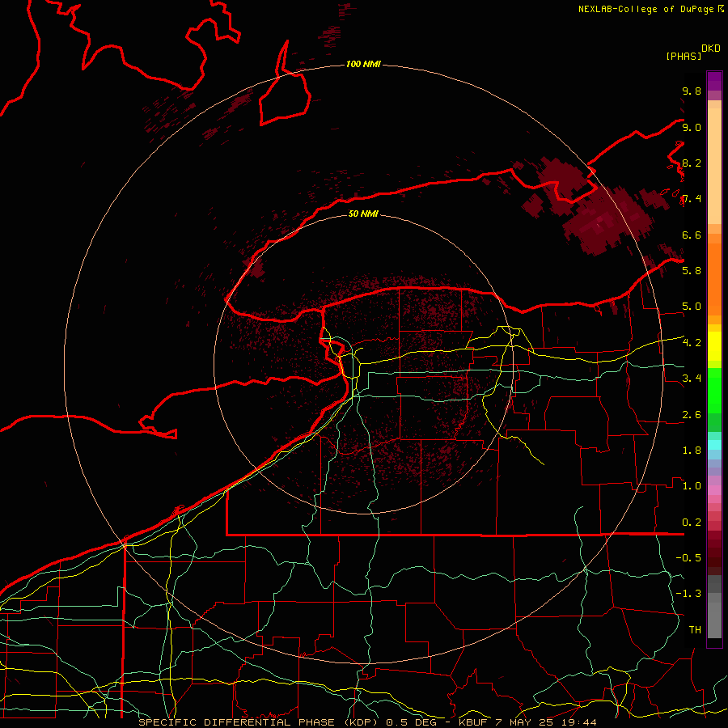Click the 5.8 scale value
The height and width of the screenshot is (728, 728).
(692, 270)
